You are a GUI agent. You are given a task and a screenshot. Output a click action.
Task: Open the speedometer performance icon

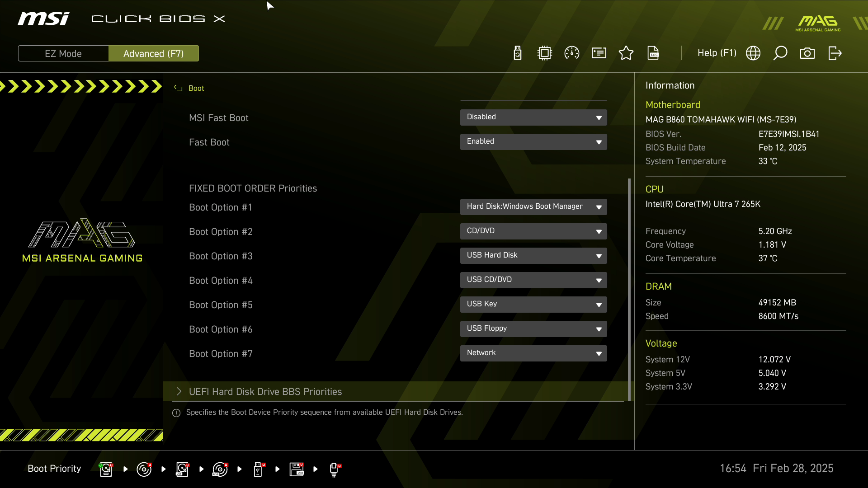click(x=572, y=53)
